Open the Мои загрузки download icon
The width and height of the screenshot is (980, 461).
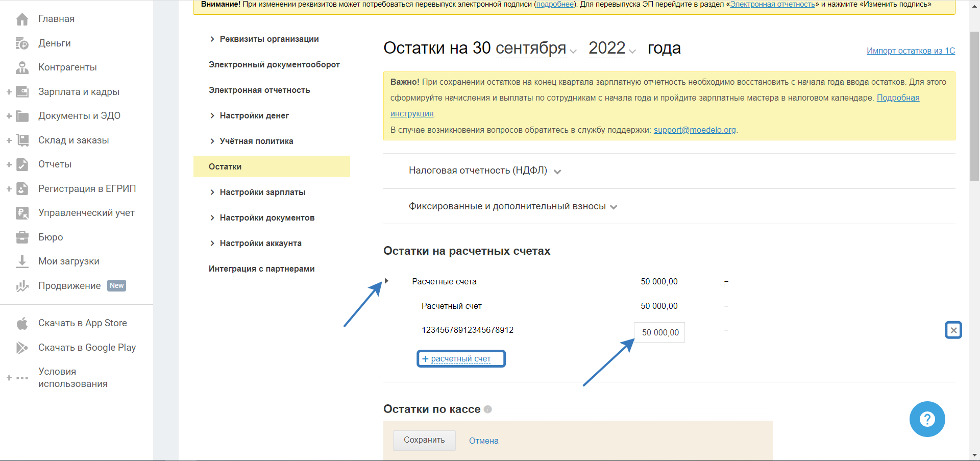pos(22,261)
